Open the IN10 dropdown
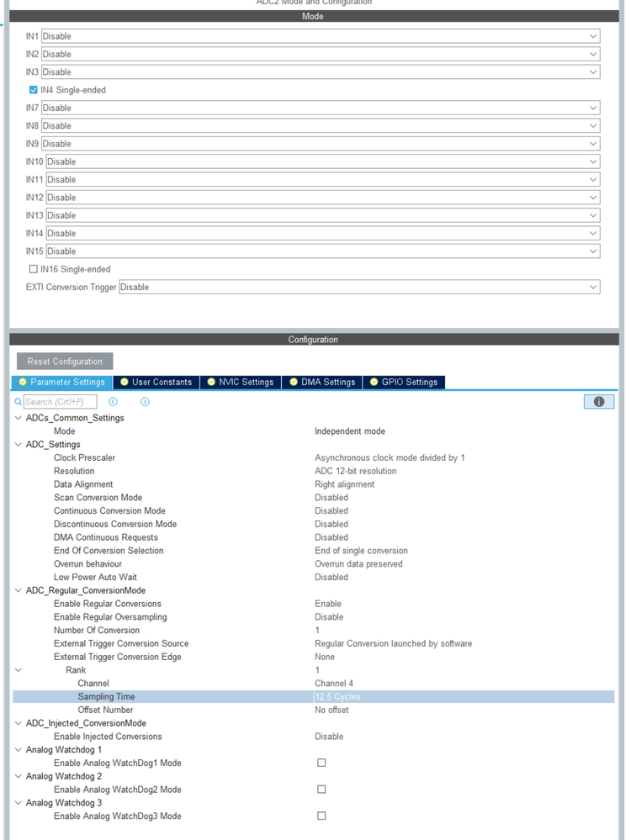 point(323,161)
